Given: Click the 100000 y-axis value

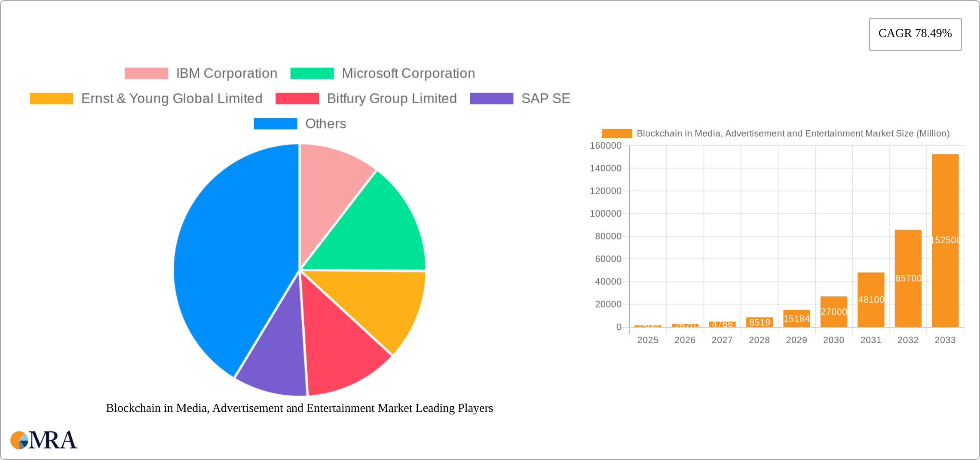Looking at the screenshot, I should (x=606, y=214).
